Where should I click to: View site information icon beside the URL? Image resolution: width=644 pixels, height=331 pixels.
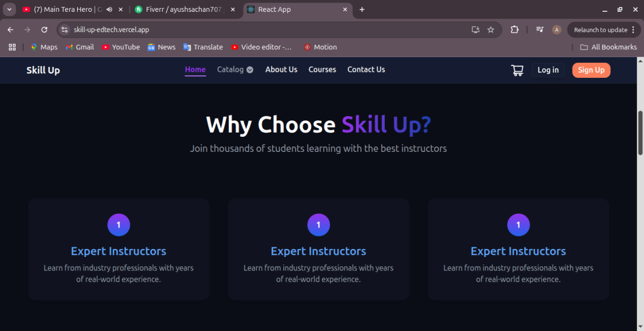coord(64,30)
